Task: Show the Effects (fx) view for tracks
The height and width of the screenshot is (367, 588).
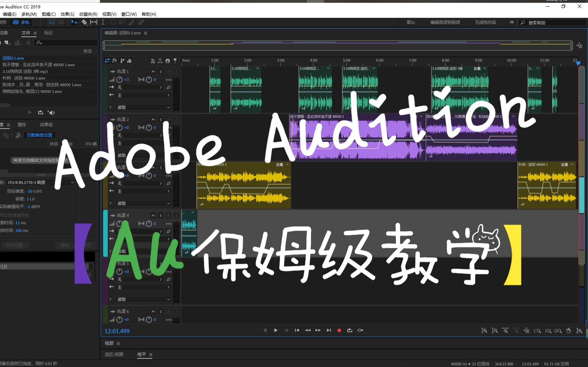Action: tap(114, 61)
